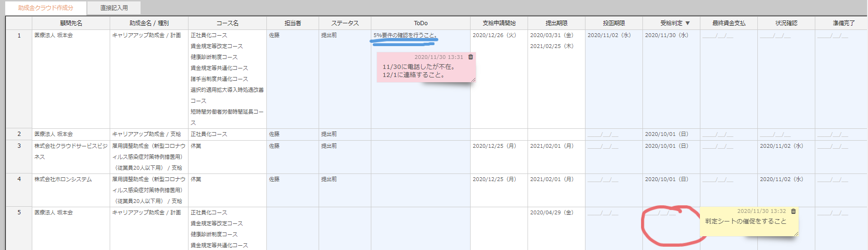The width and height of the screenshot is (868, 250).
Task: Click empty 準備完了 date field in row 2
Action: 832,135
